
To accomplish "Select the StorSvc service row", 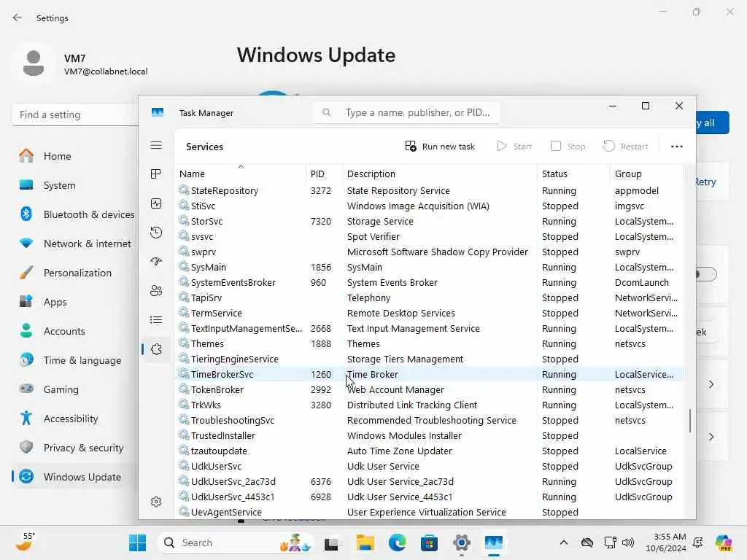I will [429, 222].
